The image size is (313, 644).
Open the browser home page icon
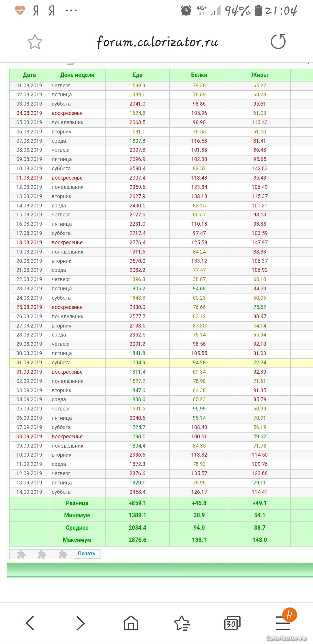[131, 623]
